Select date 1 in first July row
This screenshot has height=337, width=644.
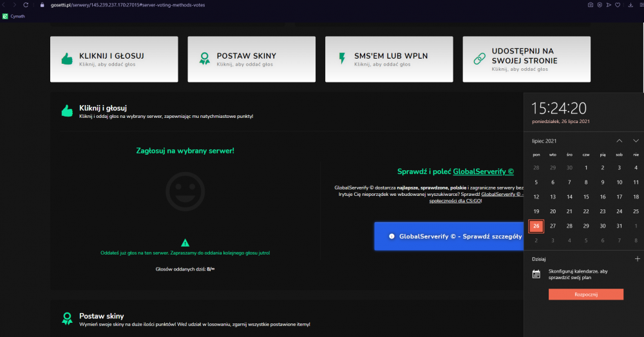coord(586,168)
